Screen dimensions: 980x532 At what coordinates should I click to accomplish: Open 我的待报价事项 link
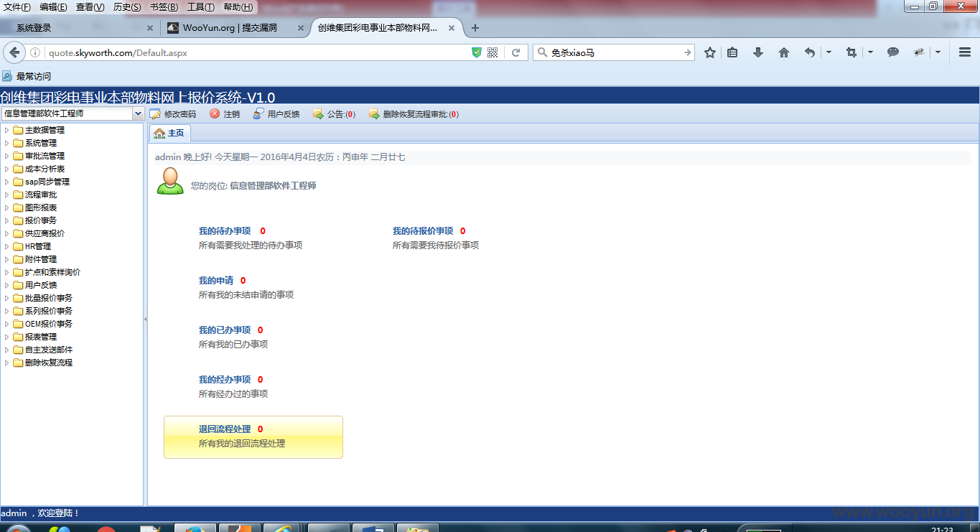click(423, 231)
